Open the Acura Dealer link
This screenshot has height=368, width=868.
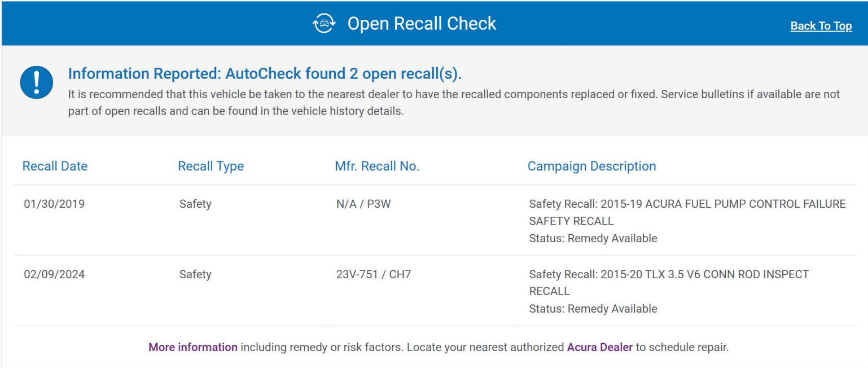tap(599, 347)
